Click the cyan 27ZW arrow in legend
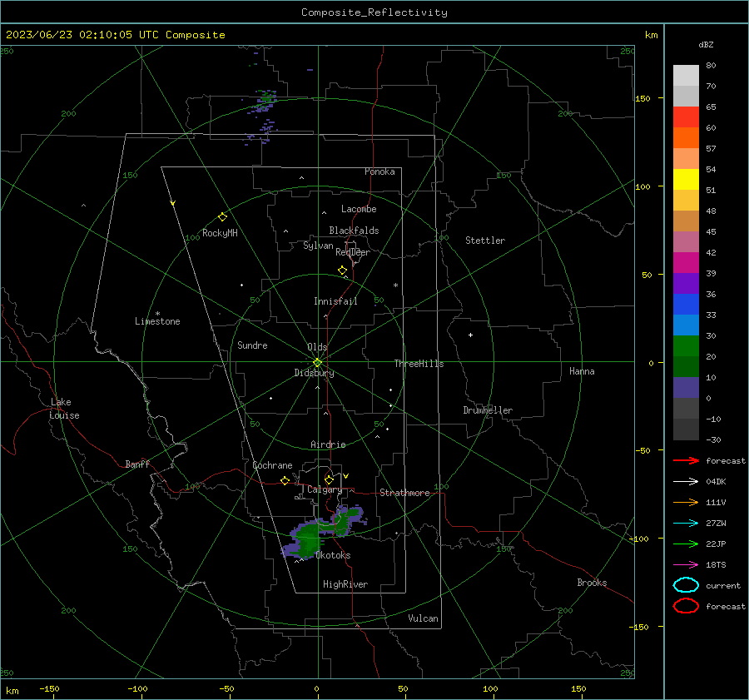749x700 pixels. point(686,524)
